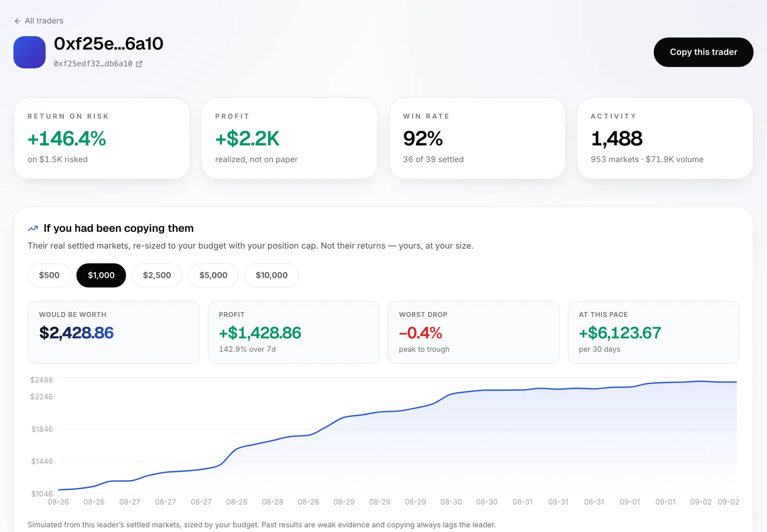Click the back arrow icon beside All traders

(x=18, y=21)
